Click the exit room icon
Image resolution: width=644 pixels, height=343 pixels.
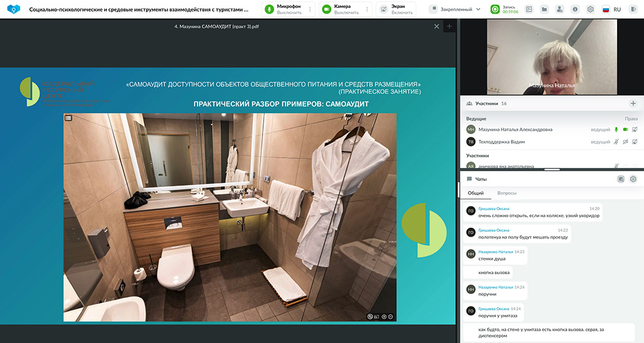point(633,9)
